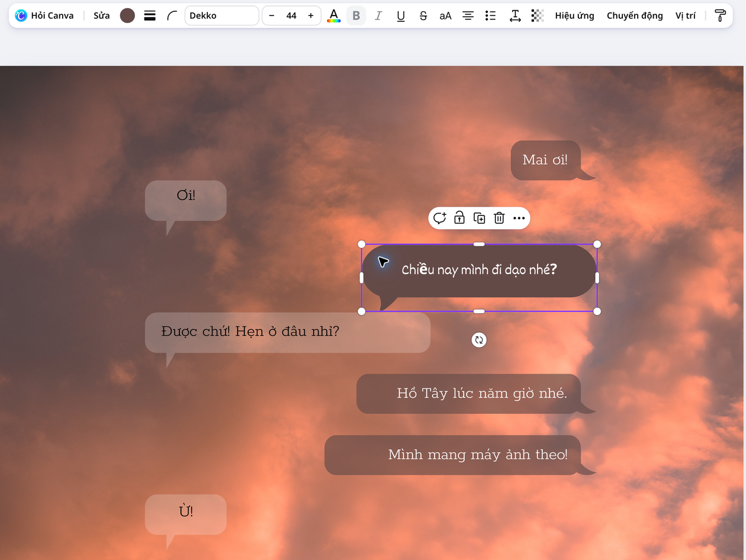The width and height of the screenshot is (746, 560).
Task: Open the more options ellipsis menu
Action: [x=519, y=218]
